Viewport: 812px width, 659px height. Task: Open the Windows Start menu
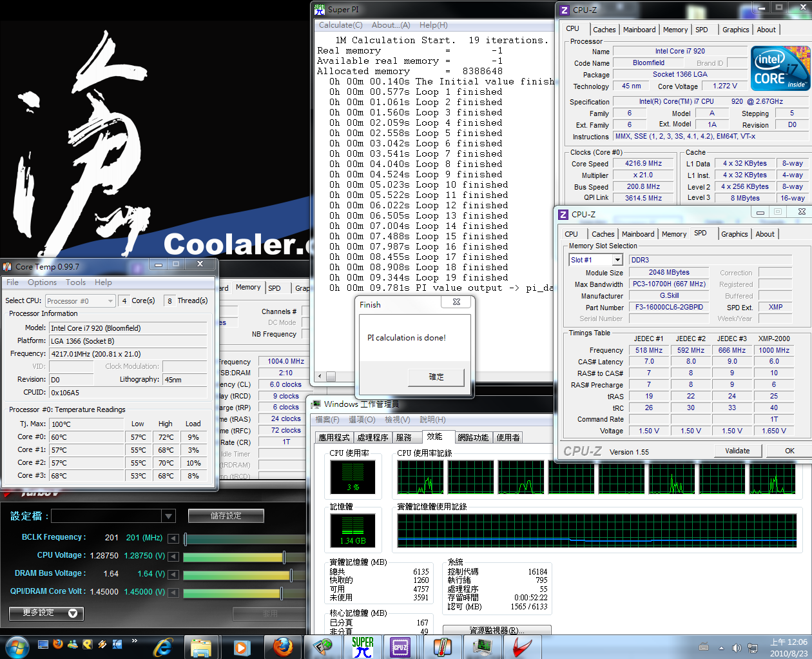click(16, 647)
